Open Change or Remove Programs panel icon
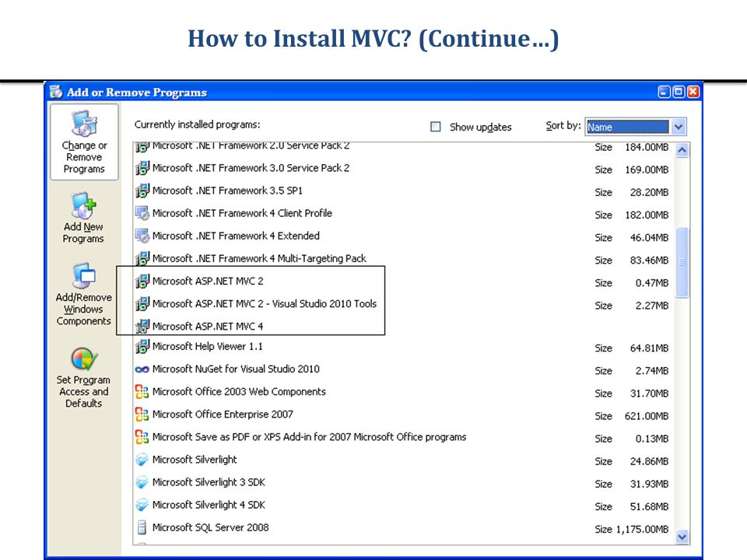 pyautogui.click(x=84, y=123)
